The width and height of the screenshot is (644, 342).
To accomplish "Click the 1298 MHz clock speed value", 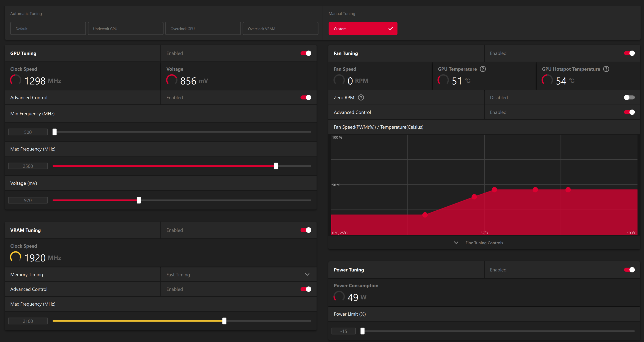I will coord(43,81).
